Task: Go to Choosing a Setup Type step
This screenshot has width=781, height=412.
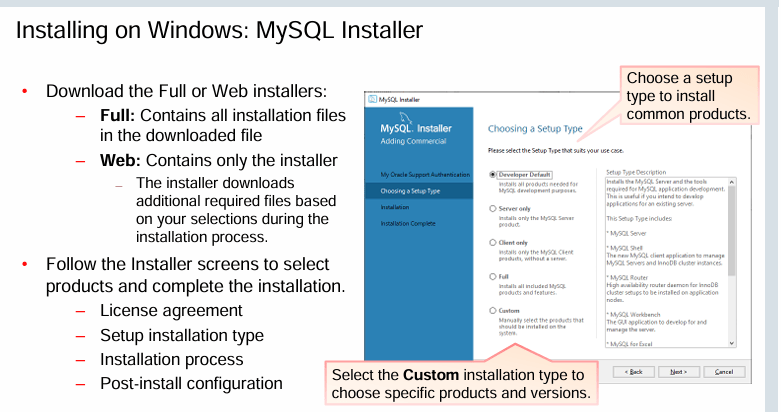Action: (x=410, y=190)
